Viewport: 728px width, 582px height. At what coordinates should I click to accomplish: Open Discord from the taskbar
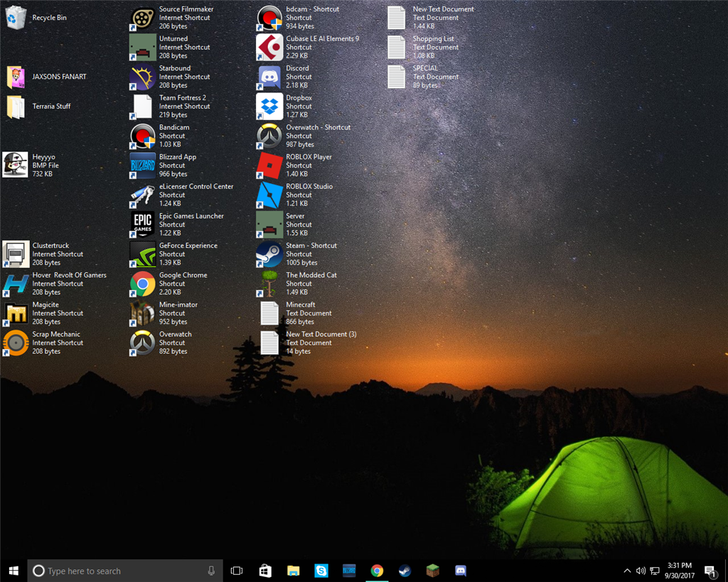pos(461,571)
